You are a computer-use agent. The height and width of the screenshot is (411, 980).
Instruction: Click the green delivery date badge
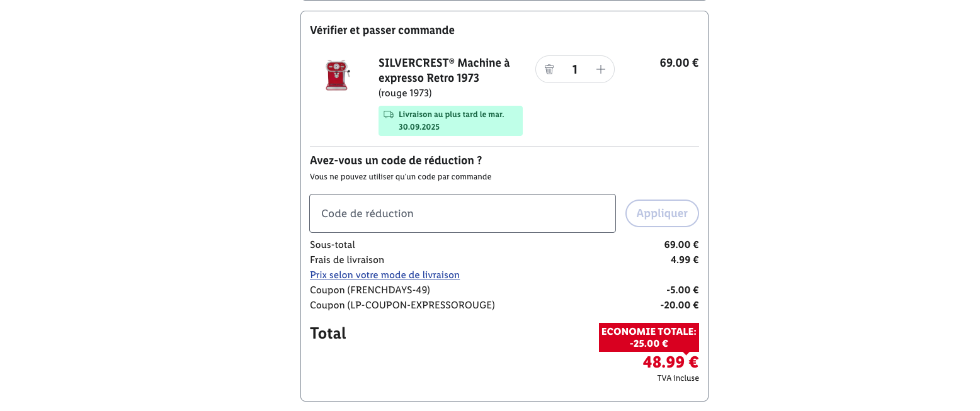point(450,121)
